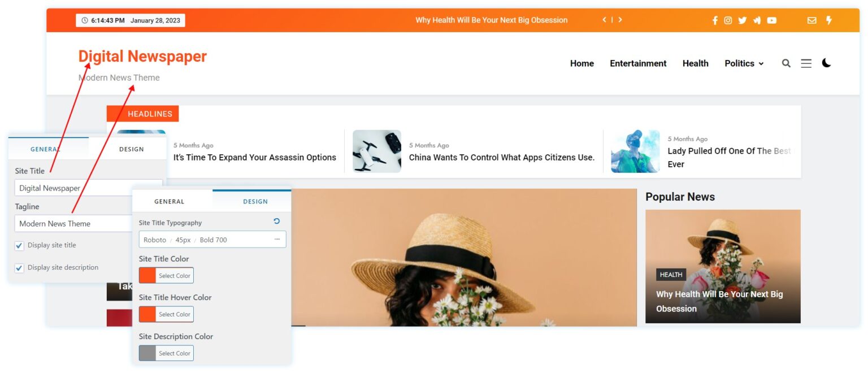The image size is (868, 373).
Task: Click the email envelope icon
Action: pyautogui.click(x=812, y=20)
